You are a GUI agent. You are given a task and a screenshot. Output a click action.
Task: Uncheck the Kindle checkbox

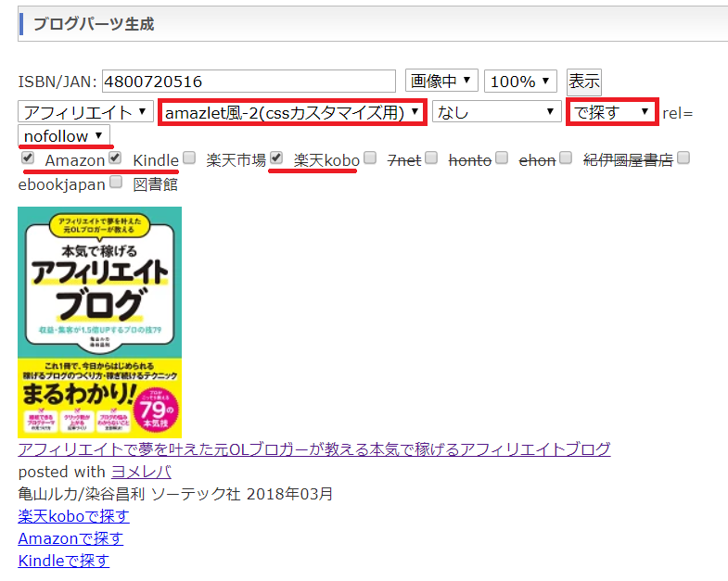(x=115, y=158)
